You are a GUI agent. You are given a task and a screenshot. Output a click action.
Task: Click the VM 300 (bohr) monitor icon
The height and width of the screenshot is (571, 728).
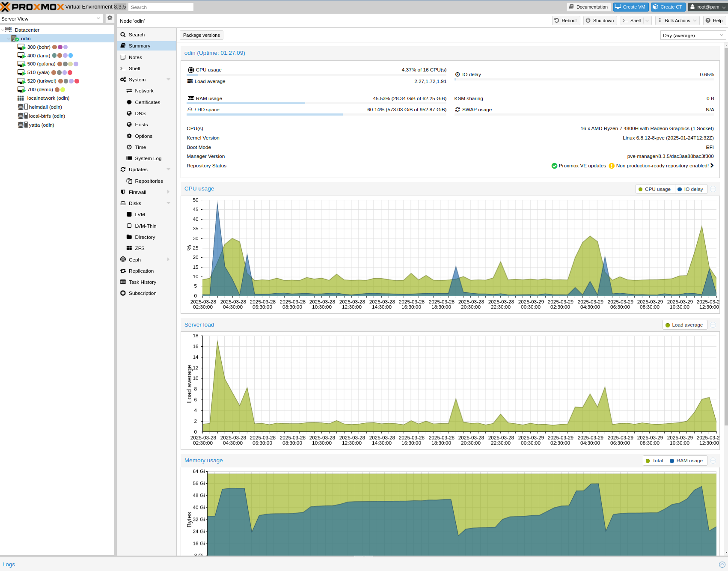click(21, 47)
